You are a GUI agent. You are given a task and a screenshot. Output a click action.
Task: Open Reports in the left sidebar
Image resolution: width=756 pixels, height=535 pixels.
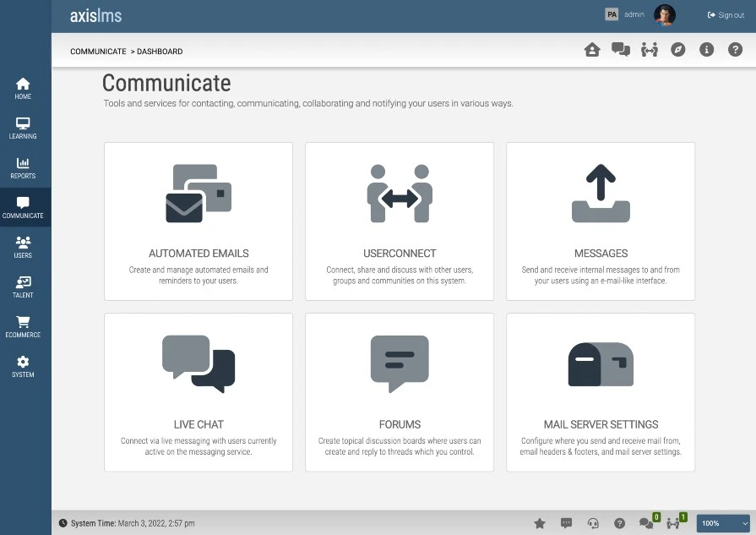23,168
